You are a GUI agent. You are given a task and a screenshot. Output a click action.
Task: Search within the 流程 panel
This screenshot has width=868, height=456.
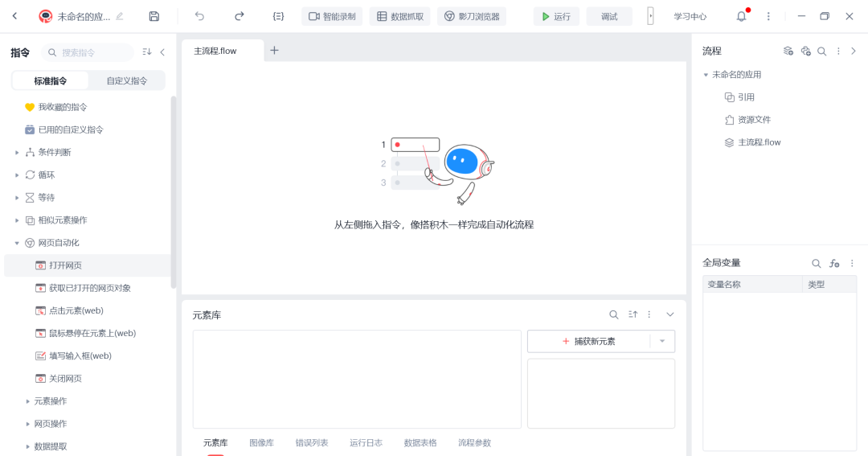click(822, 51)
